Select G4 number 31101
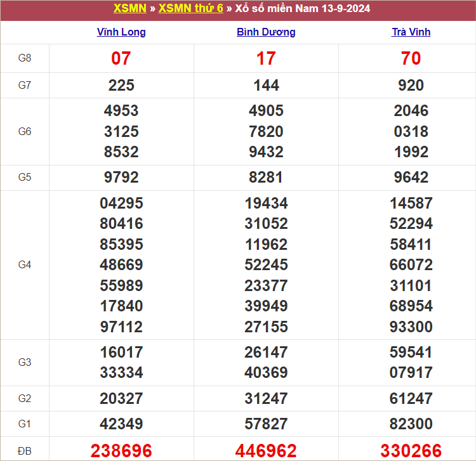Screen dimensions: 476x461 (x=411, y=285)
